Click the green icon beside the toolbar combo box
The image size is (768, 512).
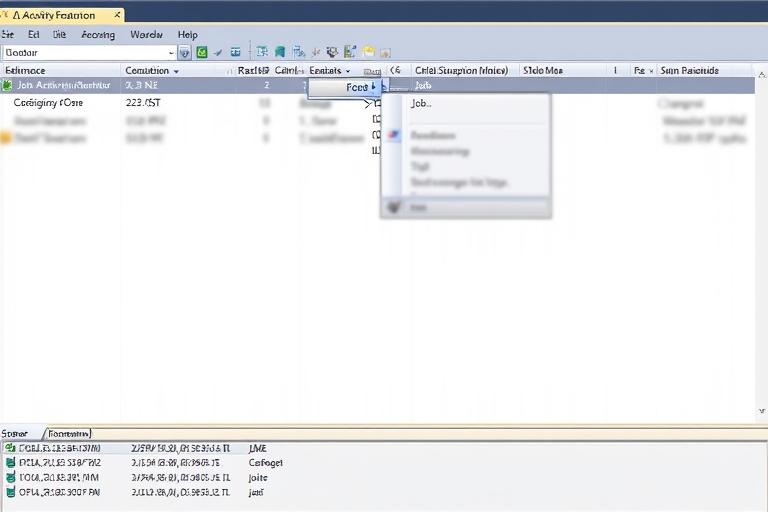click(x=201, y=52)
